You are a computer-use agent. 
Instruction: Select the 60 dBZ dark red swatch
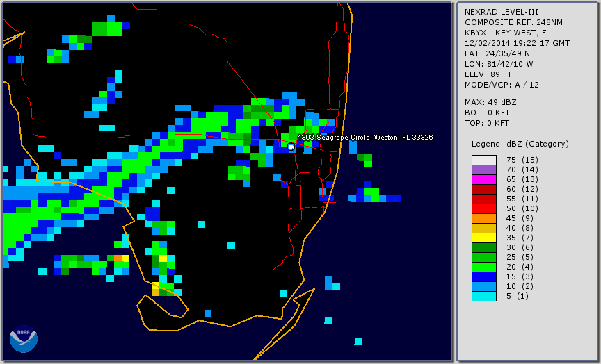[x=483, y=189]
